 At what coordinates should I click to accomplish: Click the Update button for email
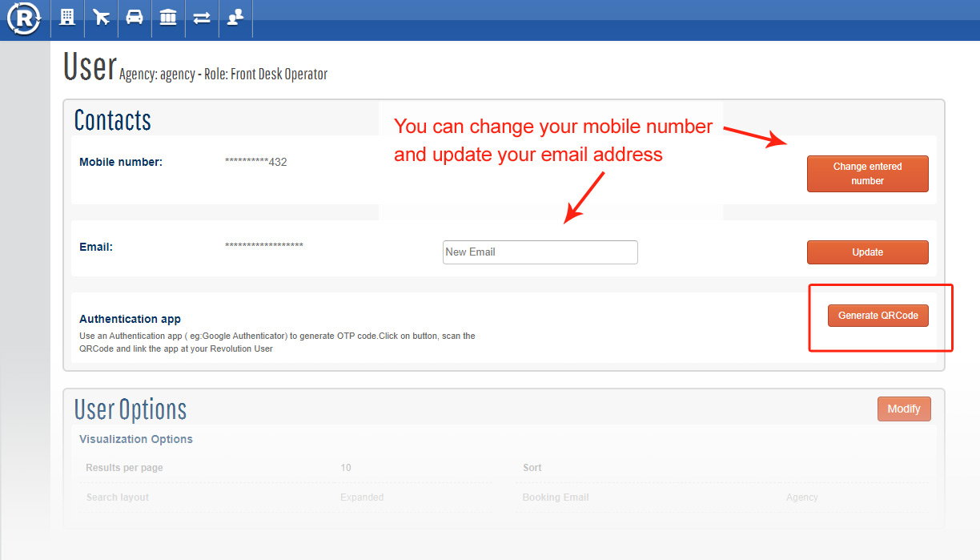[867, 252]
